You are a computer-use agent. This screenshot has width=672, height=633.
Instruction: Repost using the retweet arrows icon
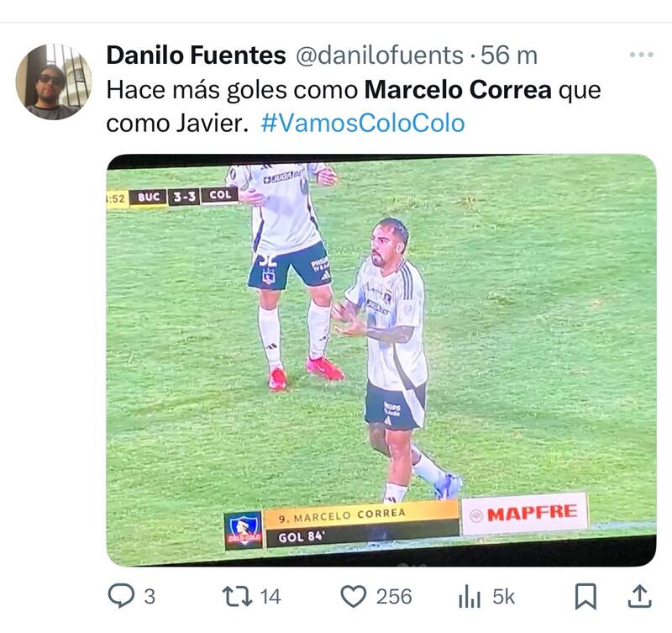click(x=237, y=597)
